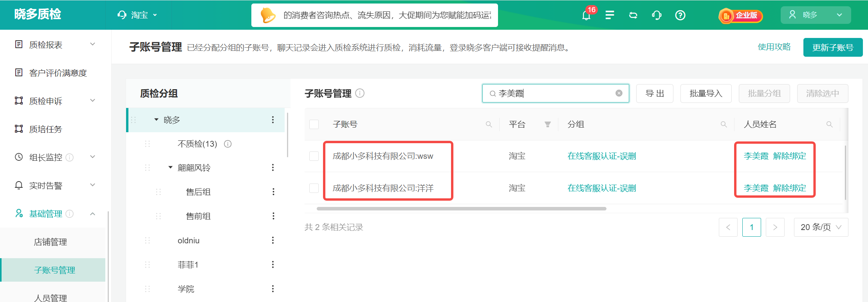The height and width of the screenshot is (302, 868).
Task: Click filter icon in 平台 column header
Action: tap(548, 124)
